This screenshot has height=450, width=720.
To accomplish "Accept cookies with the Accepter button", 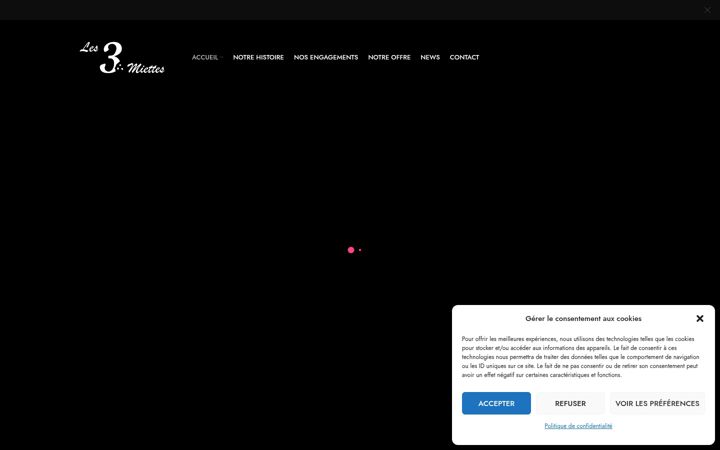I will pos(496,403).
